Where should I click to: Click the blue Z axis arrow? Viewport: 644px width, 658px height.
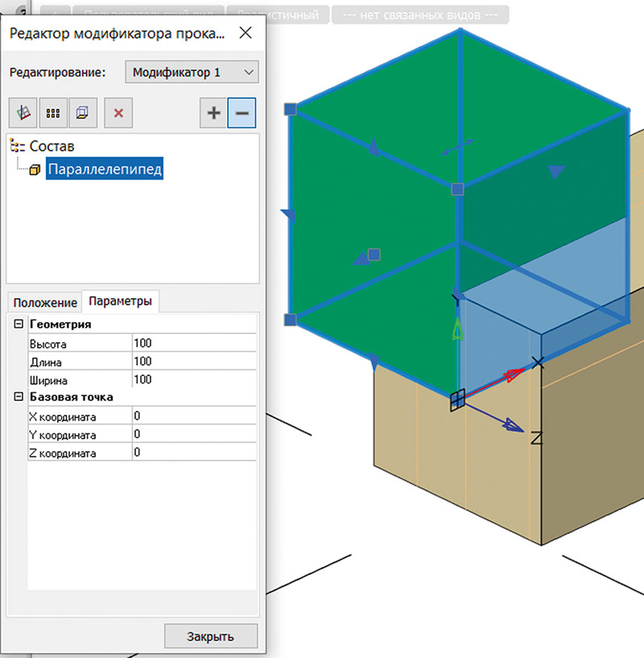click(x=513, y=424)
